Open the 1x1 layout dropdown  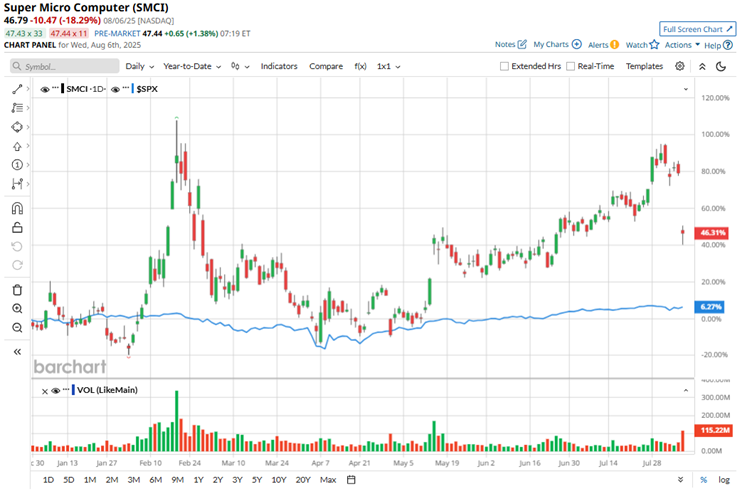388,66
